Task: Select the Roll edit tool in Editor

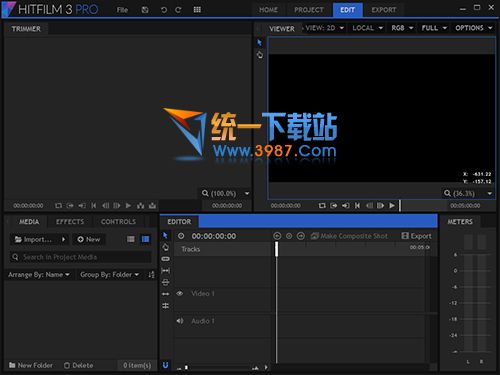Action: pos(165,305)
